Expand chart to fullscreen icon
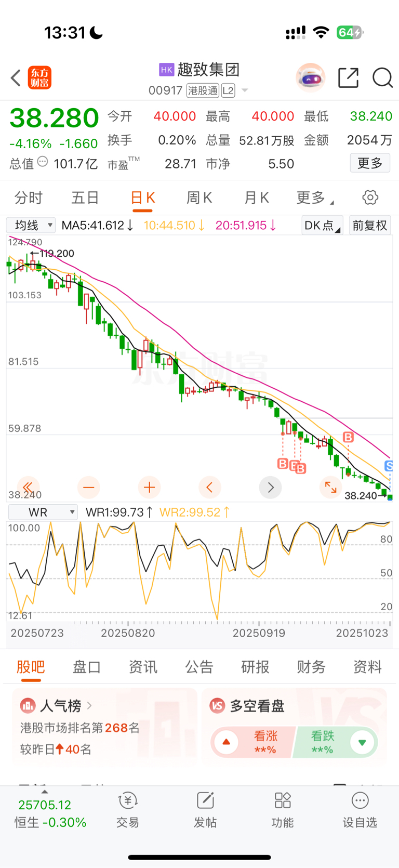Image resolution: width=399 pixels, height=868 pixels. [x=330, y=487]
